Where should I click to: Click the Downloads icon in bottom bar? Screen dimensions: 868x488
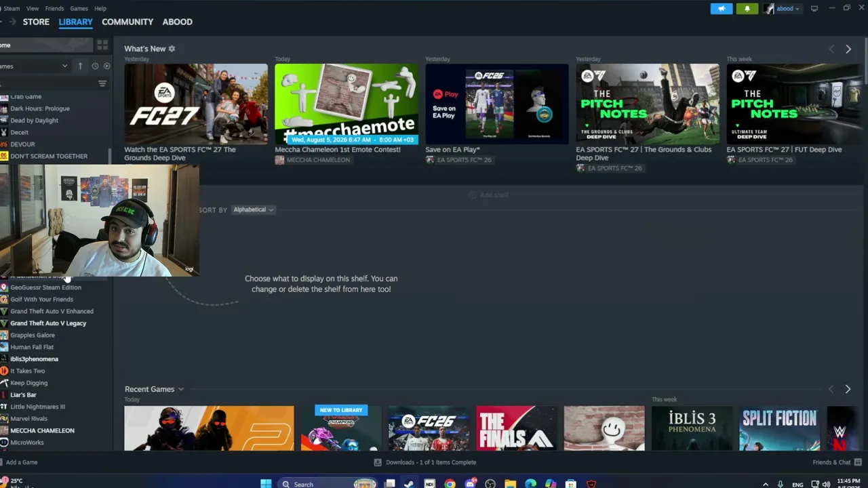pos(378,462)
